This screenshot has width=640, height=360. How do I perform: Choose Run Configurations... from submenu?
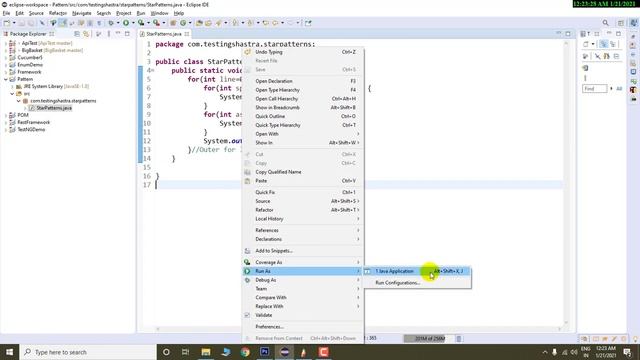click(417, 282)
